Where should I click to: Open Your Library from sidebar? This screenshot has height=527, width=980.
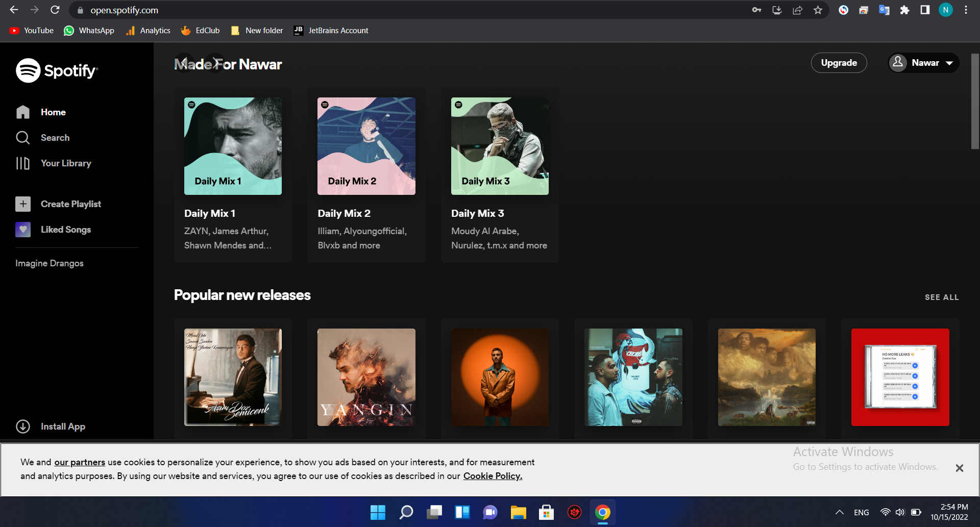(65, 163)
